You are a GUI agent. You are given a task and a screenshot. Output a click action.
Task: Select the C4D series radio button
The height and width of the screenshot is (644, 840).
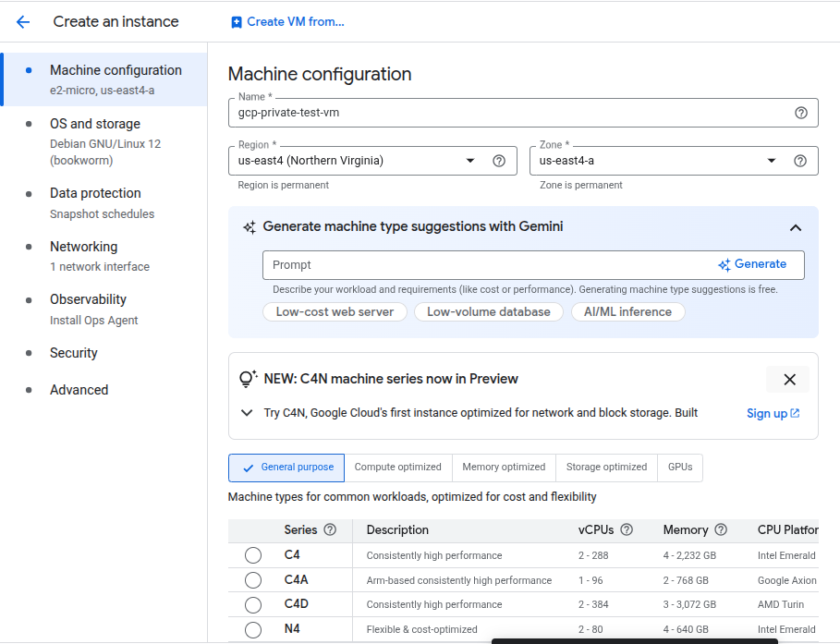253,604
